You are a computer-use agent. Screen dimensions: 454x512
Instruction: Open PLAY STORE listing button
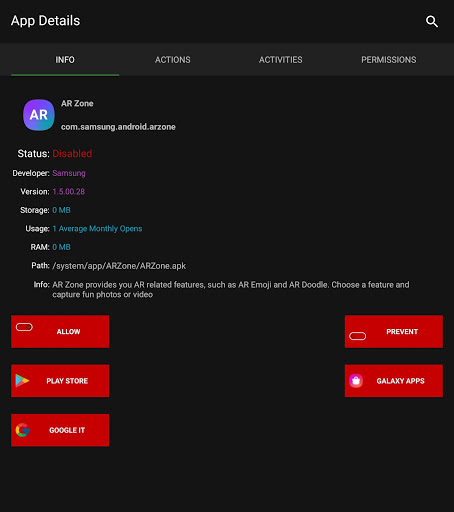(60, 381)
